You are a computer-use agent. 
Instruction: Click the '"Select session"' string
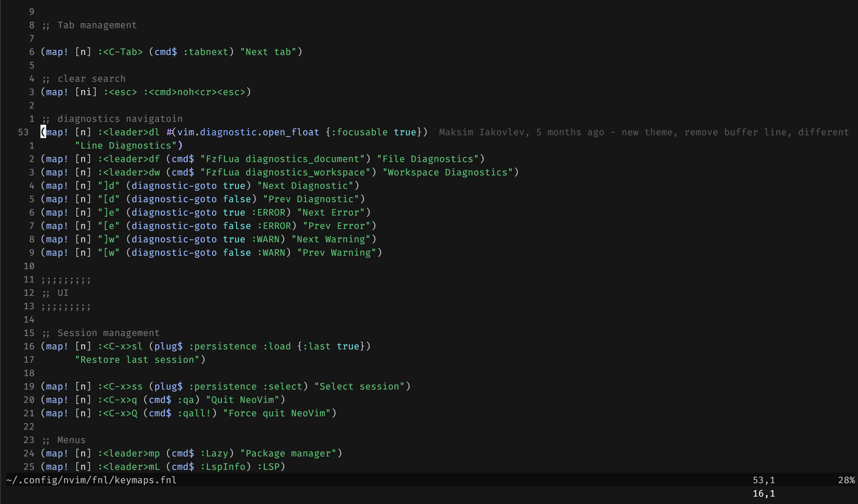[x=359, y=386]
